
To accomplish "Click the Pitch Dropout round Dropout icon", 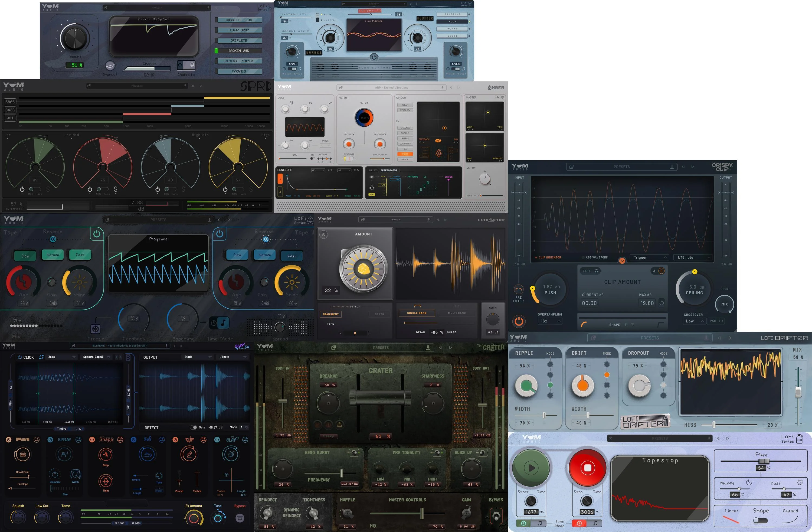I will [x=110, y=65].
